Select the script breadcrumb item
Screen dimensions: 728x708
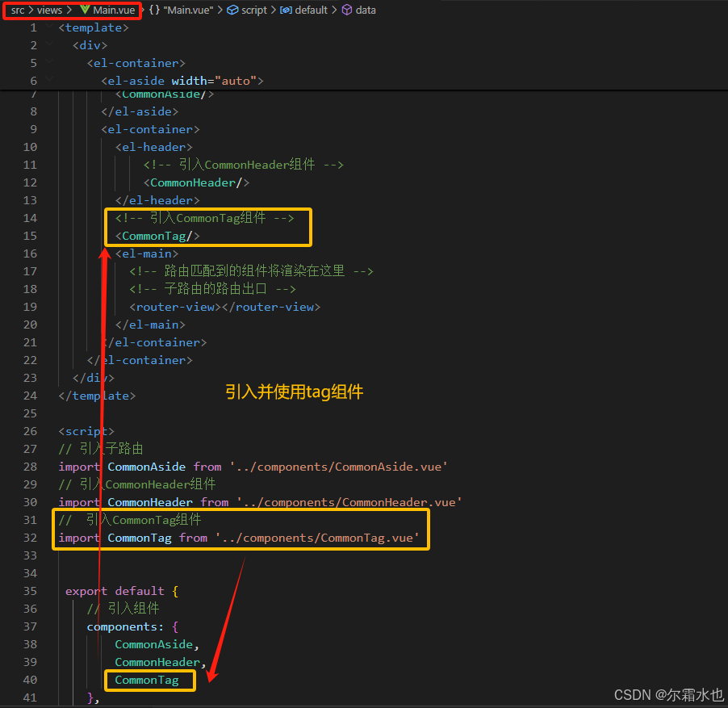pyautogui.click(x=254, y=10)
